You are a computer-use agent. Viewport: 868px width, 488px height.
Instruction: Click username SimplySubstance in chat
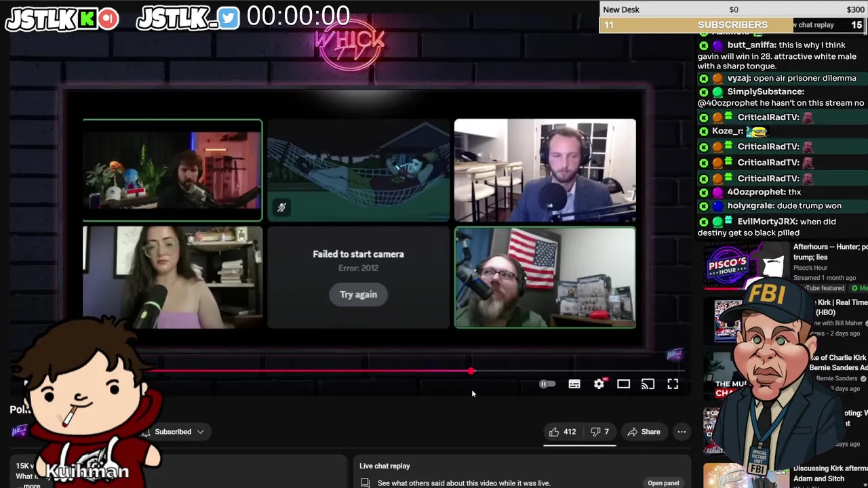[x=766, y=92]
